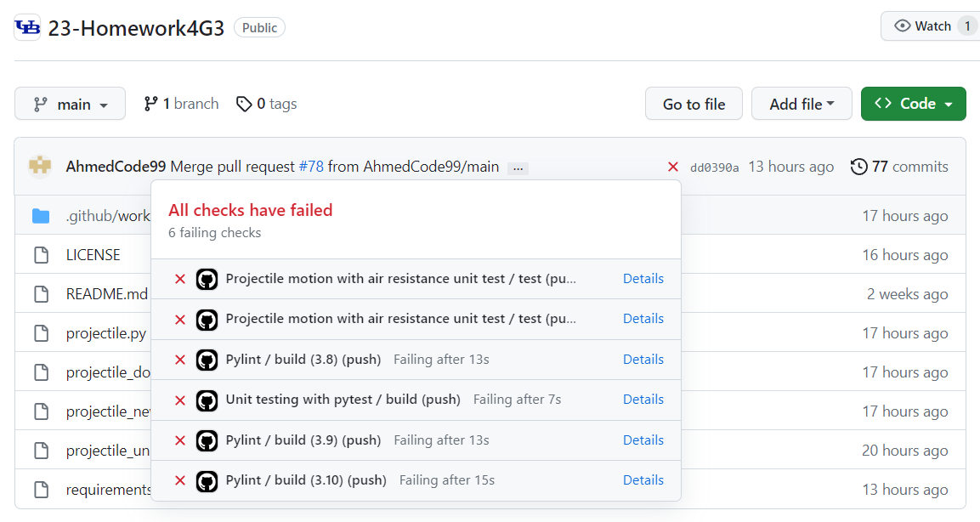The width and height of the screenshot is (980, 522).
Task: Click the red X beside the commit message
Action: pos(672,167)
